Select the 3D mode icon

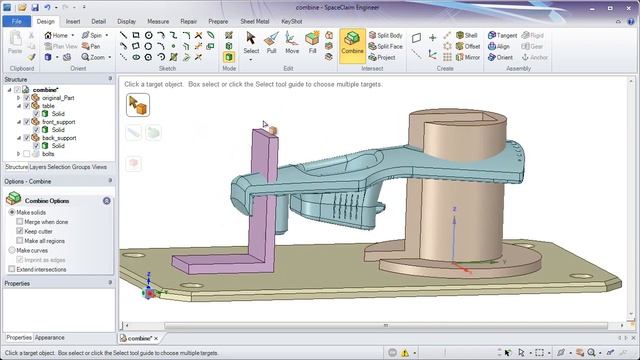coord(229,57)
